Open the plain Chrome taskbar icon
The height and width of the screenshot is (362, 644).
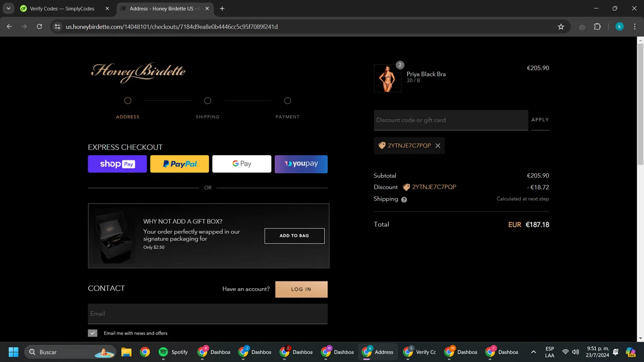[145, 352]
